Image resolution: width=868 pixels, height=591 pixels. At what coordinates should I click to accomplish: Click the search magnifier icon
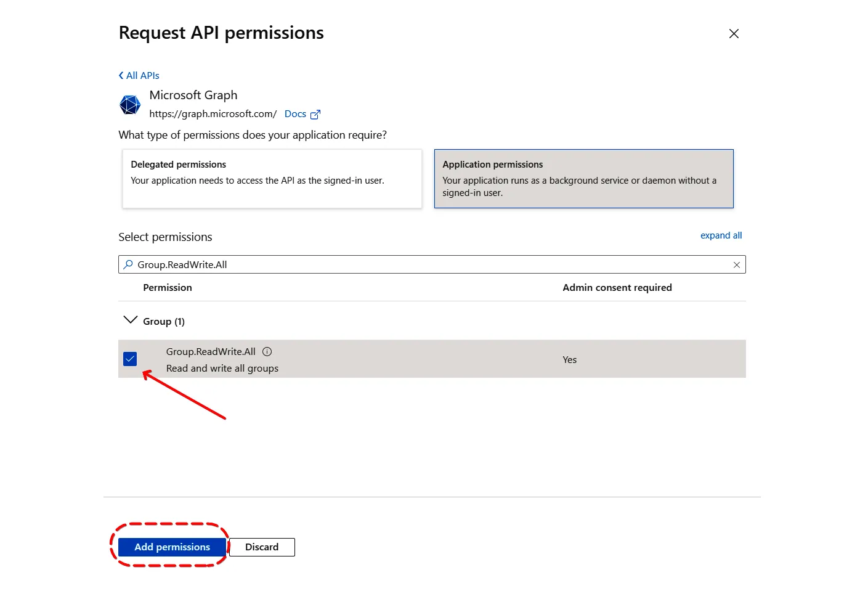(128, 264)
